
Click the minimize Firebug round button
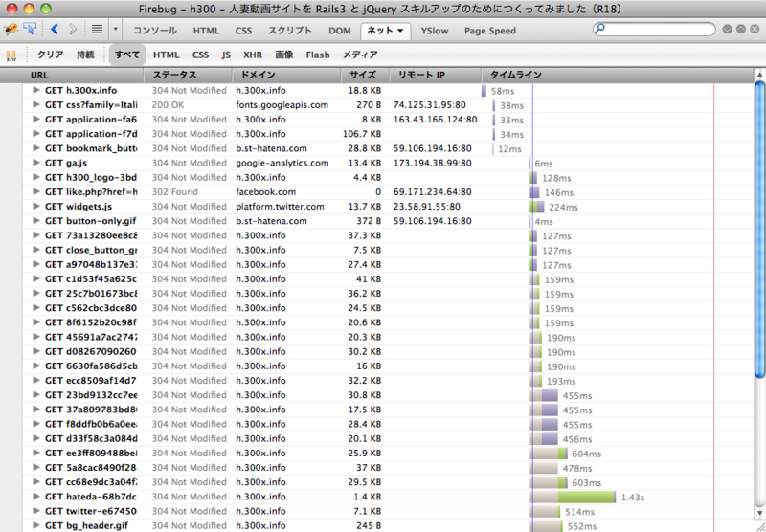(727, 30)
